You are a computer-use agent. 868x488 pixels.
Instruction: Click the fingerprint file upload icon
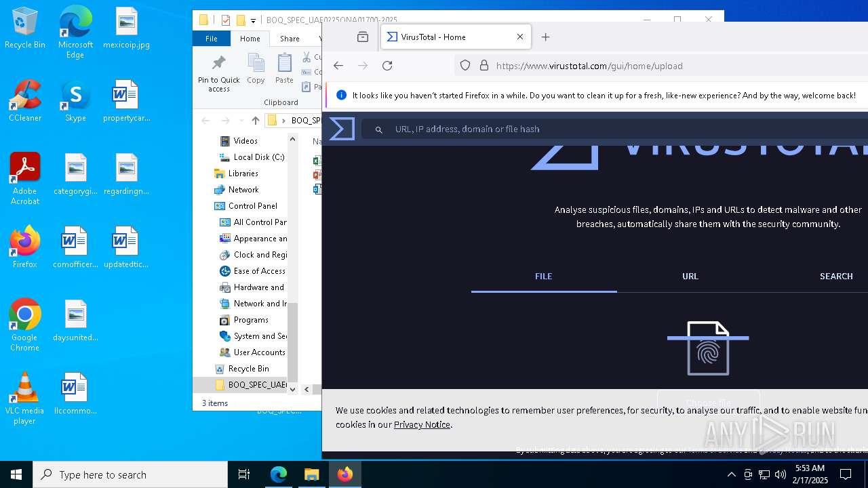point(708,348)
